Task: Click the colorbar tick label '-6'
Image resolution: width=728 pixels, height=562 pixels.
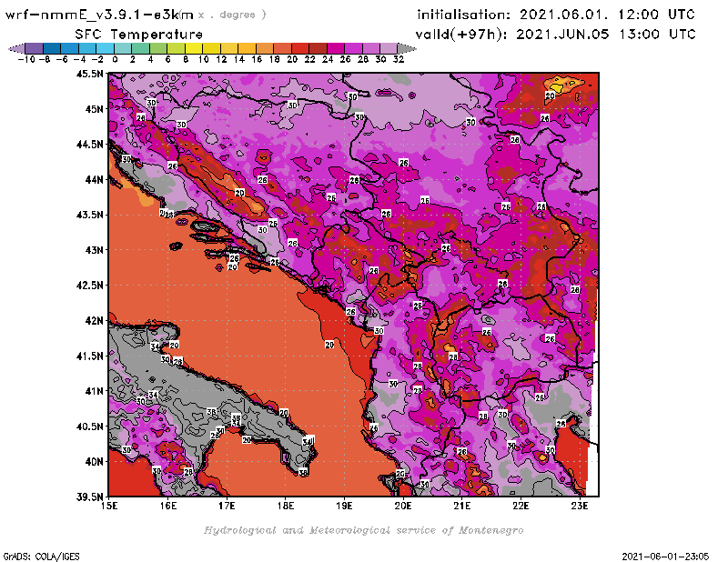Action: (x=61, y=59)
